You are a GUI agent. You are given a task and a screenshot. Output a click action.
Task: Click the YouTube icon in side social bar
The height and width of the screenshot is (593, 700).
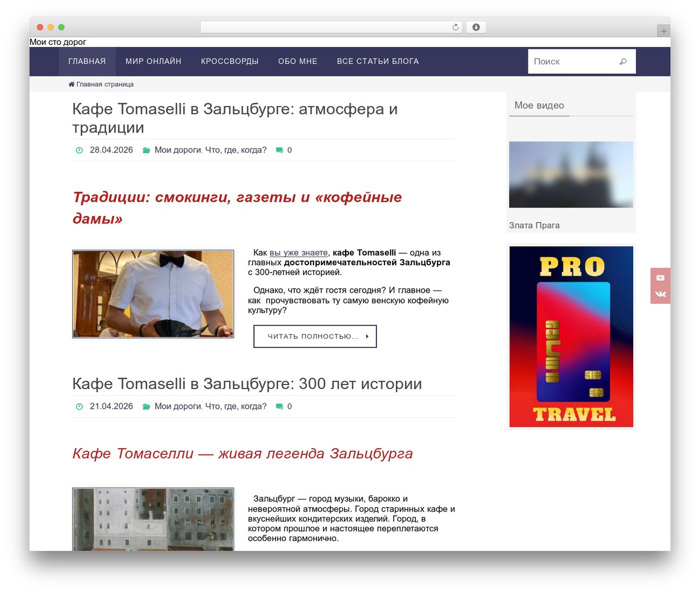[x=661, y=278]
